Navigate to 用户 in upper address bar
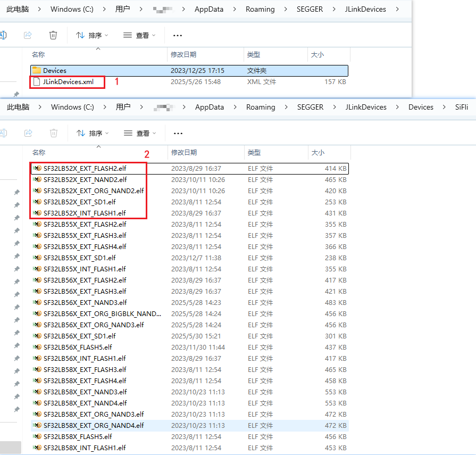 (x=122, y=9)
